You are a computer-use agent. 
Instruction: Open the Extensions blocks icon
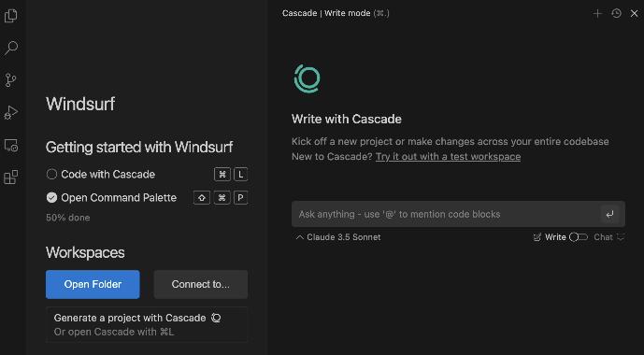click(10, 177)
